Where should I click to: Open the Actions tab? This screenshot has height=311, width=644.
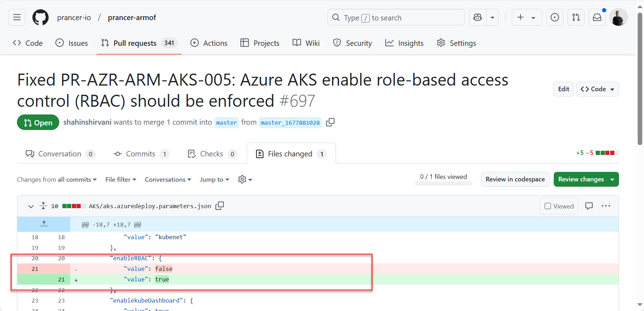209,43
